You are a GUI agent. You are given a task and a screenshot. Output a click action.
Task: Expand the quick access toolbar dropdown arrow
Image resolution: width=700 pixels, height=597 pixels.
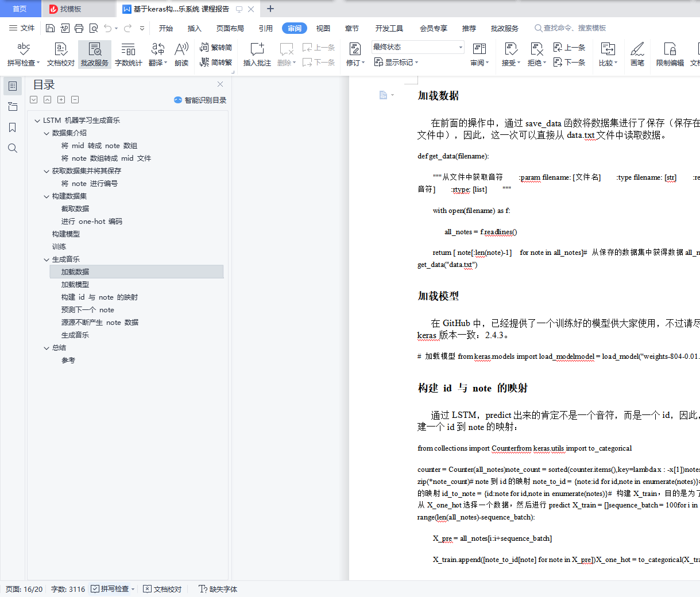coord(142,28)
